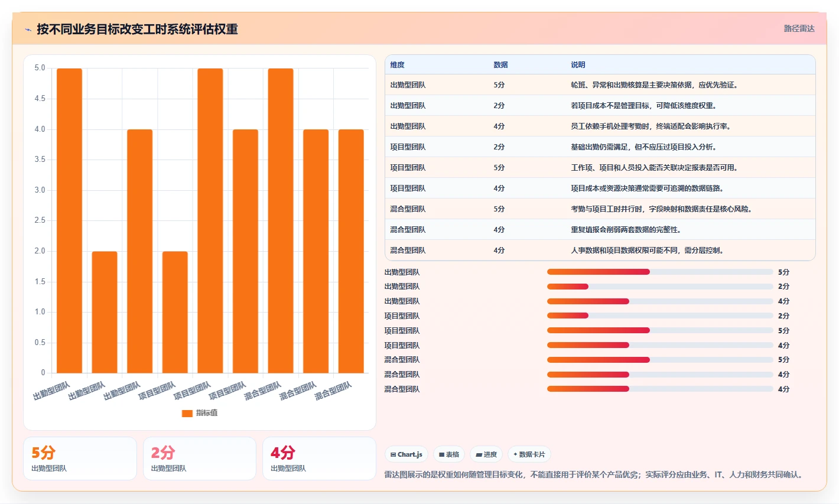This screenshot has height=504, width=839.
Task: Select the Chart.js chip
Action: (x=407, y=454)
